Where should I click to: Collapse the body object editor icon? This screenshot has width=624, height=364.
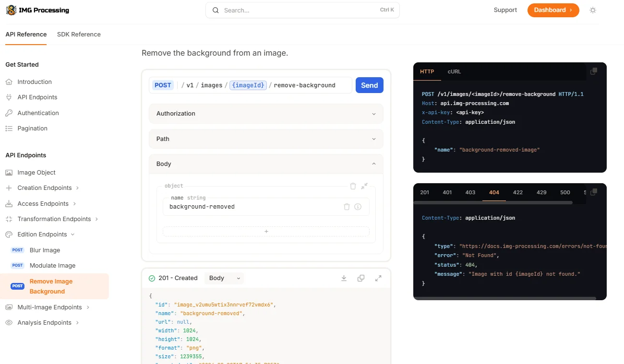[x=364, y=186]
